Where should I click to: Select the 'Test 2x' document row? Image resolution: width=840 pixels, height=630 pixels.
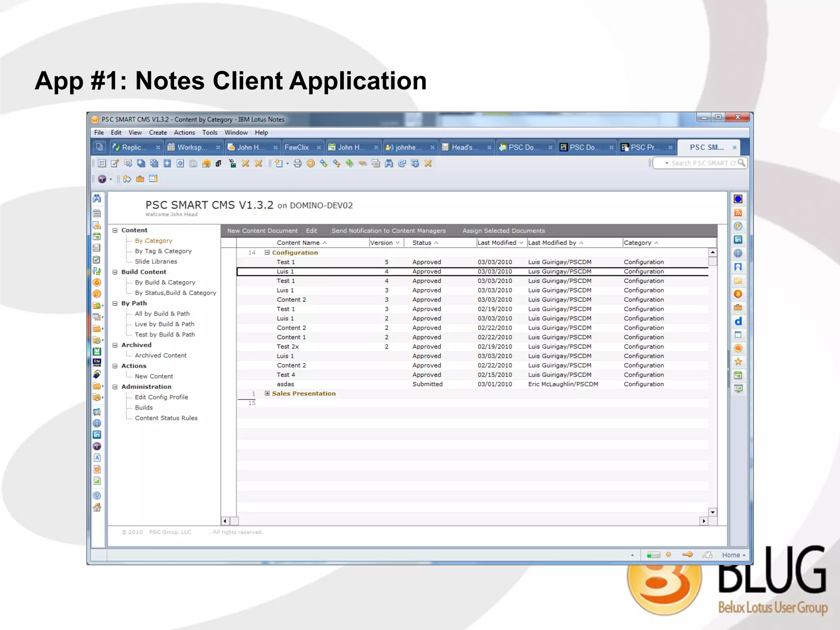[x=472, y=347]
